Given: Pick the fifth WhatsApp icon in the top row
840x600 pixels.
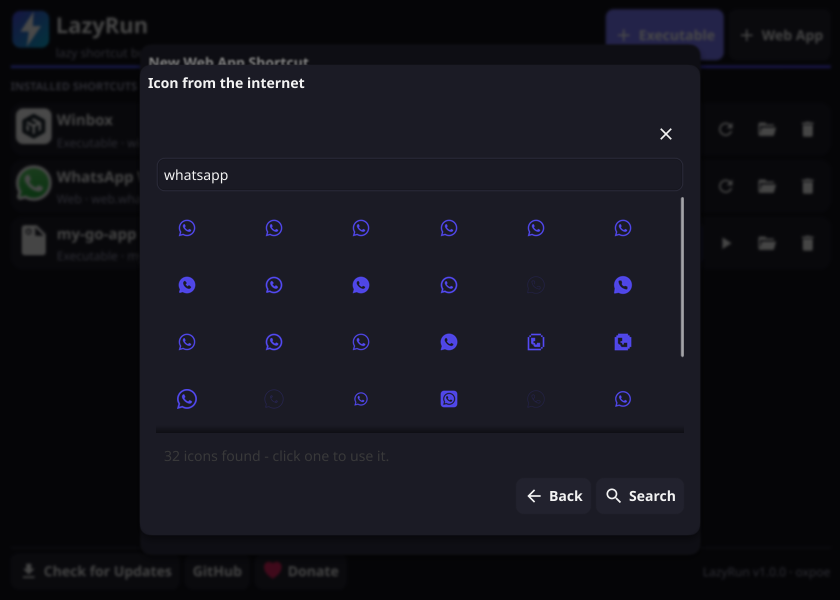Looking at the screenshot, I should (x=536, y=228).
